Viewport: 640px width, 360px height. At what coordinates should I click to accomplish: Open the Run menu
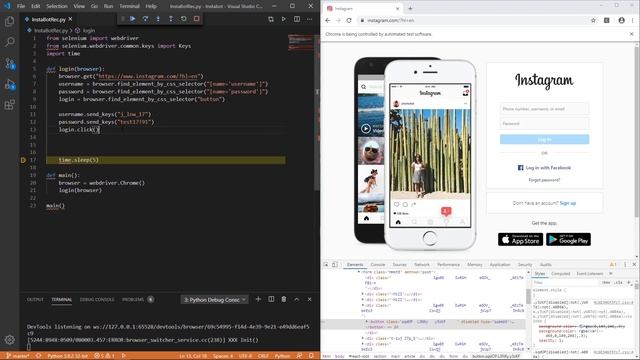pos(108,6)
